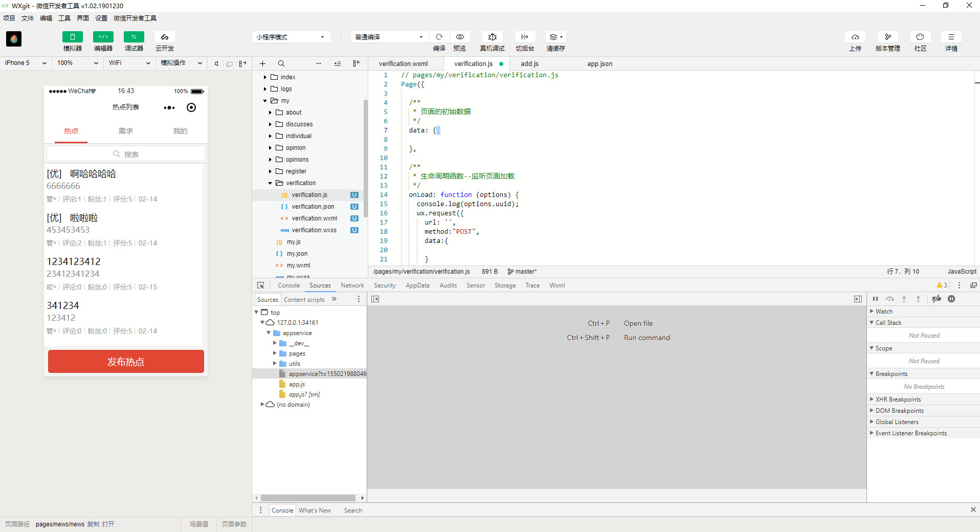
Task: Collapse the Call Stack section
Action: click(872, 322)
